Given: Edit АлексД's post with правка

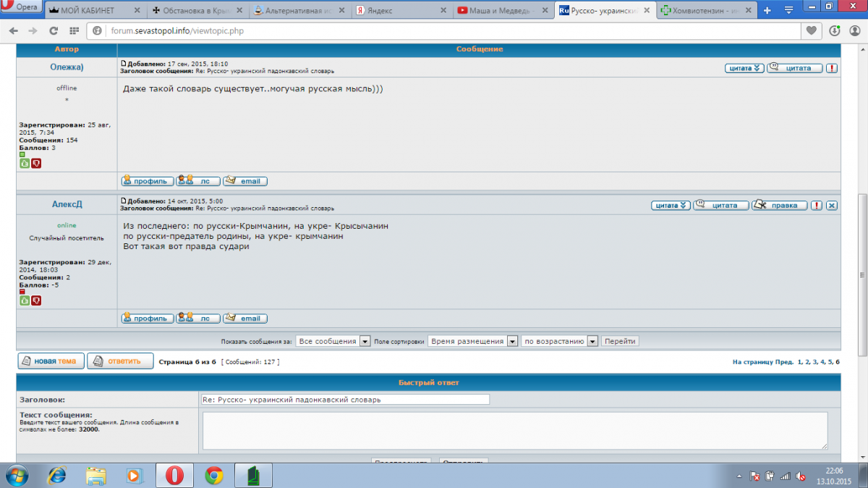Looking at the screenshot, I should pos(779,206).
